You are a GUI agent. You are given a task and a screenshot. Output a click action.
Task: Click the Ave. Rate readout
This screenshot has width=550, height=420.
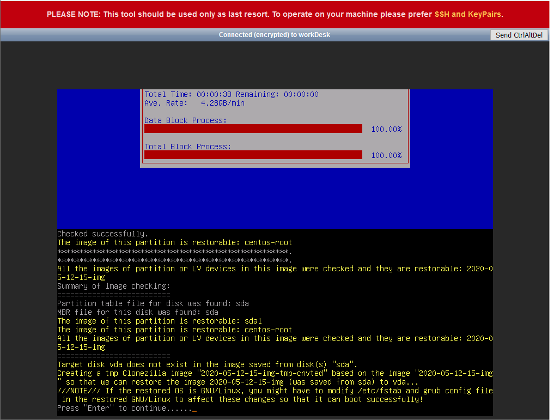194,103
